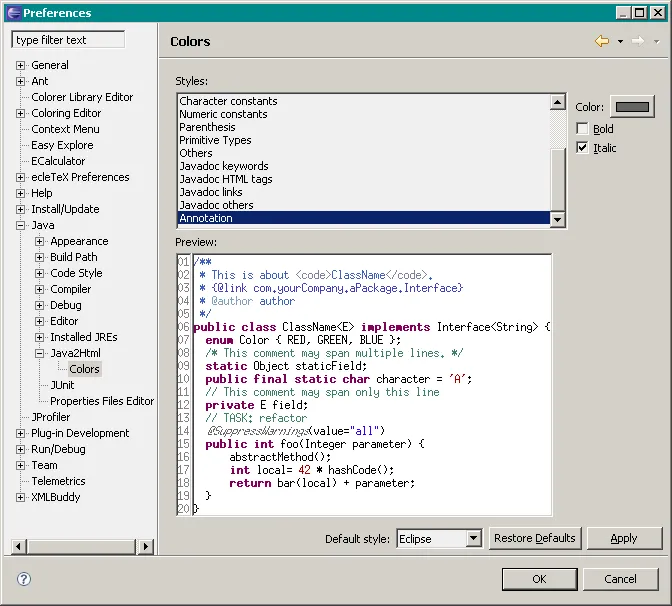672x606 pixels.
Task: Click the Apply button
Action: coord(624,538)
